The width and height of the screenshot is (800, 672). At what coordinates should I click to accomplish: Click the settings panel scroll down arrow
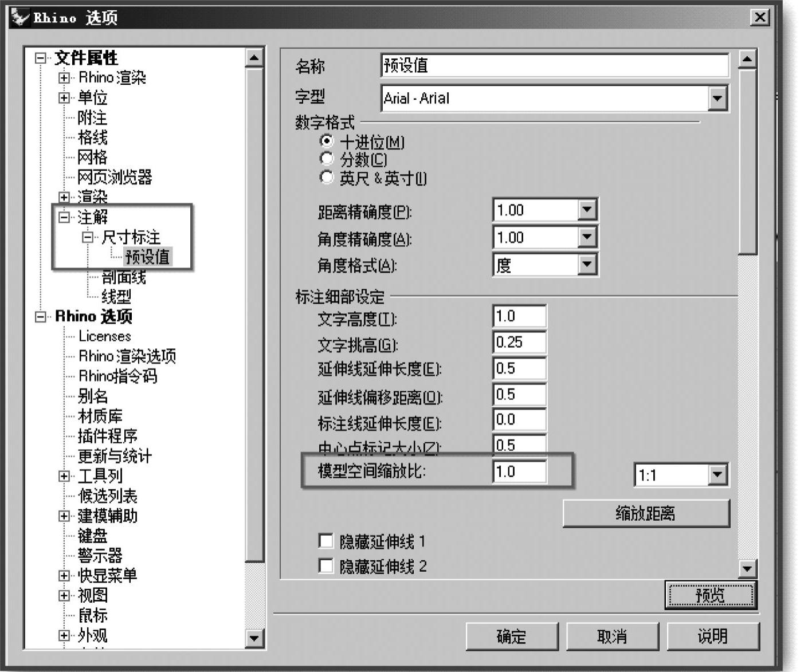pyautogui.click(x=747, y=568)
